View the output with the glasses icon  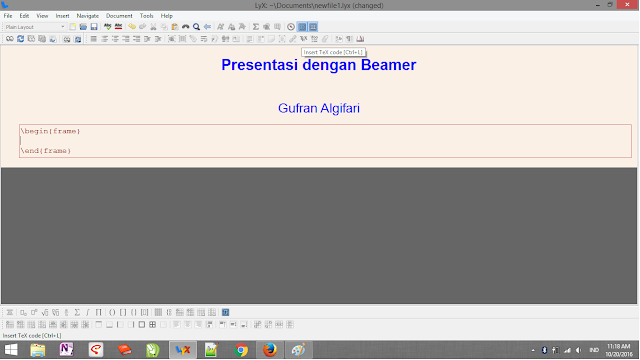[9, 39]
